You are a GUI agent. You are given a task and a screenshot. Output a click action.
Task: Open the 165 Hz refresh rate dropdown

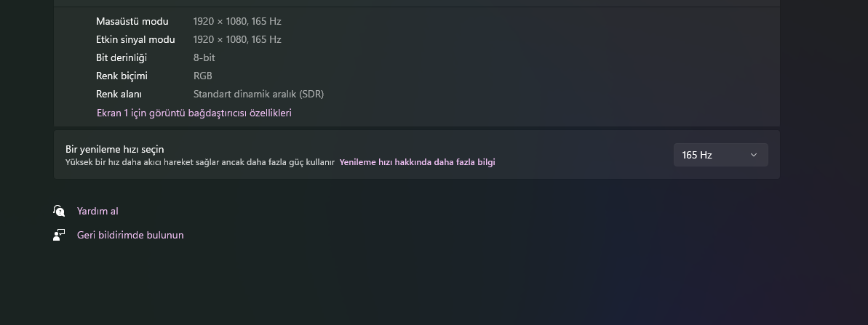tap(720, 155)
